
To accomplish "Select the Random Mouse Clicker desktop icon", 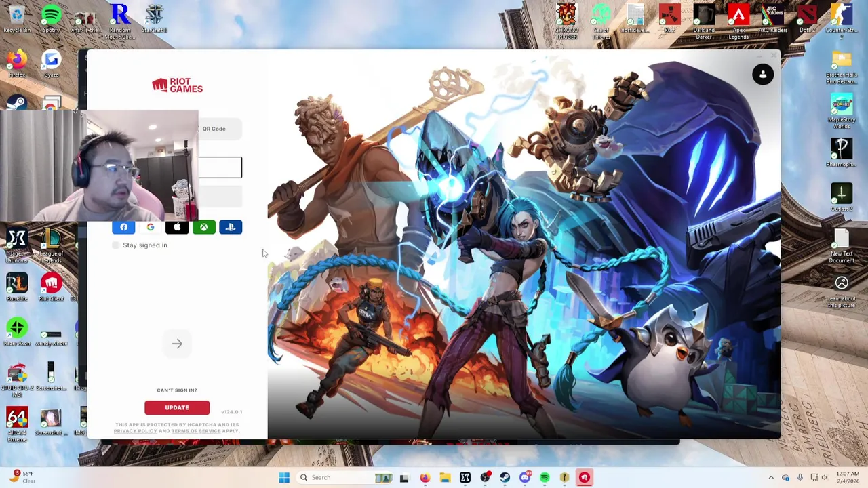I will [120, 22].
